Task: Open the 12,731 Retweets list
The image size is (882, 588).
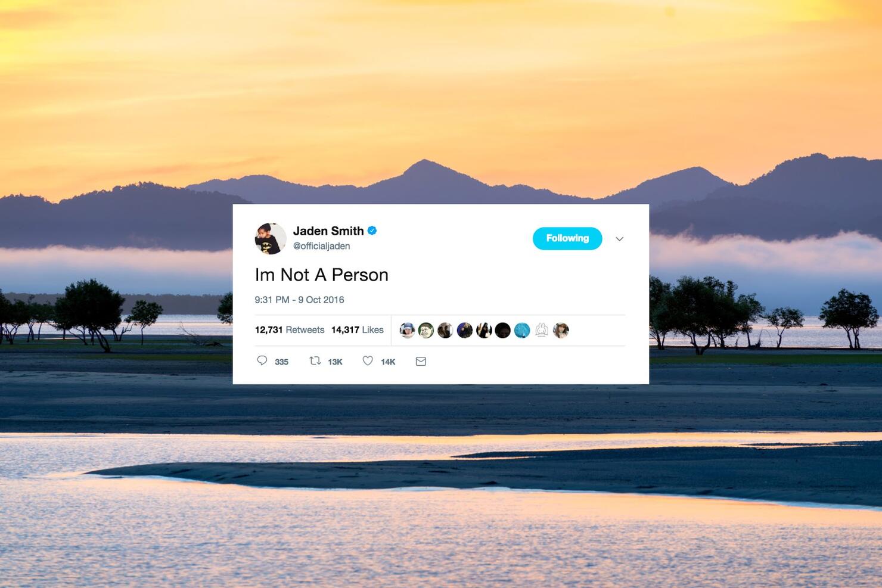Action: coord(290,329)
